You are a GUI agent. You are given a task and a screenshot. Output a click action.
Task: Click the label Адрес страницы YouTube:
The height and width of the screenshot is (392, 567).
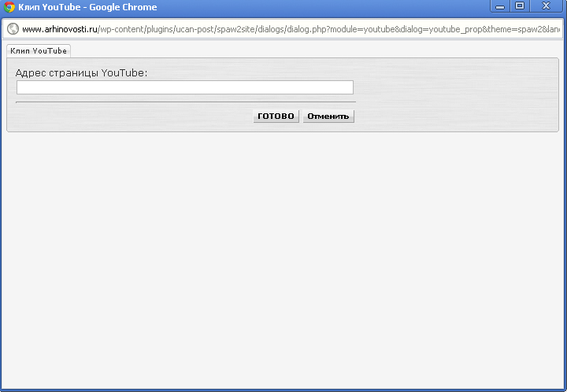point(81,73)
